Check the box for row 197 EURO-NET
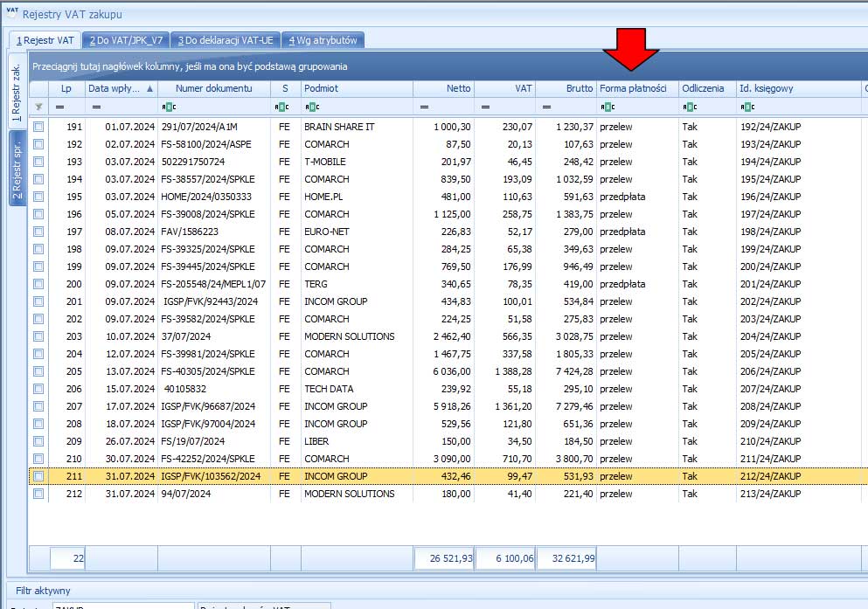 (x=38, y=232)
